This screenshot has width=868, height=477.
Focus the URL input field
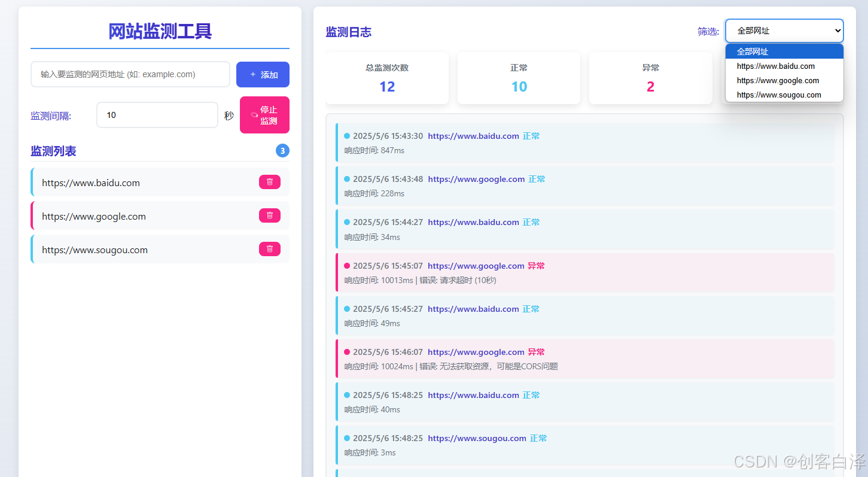(130, 74)
